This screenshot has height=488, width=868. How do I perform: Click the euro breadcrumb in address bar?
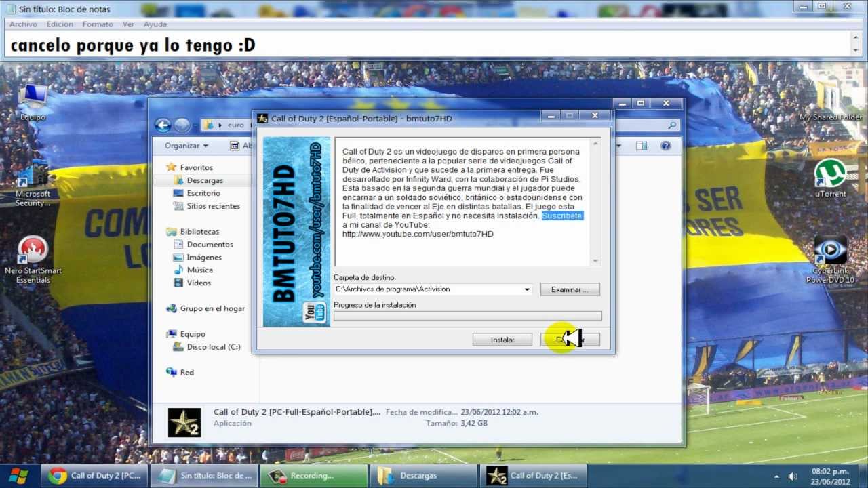[235, 125]
